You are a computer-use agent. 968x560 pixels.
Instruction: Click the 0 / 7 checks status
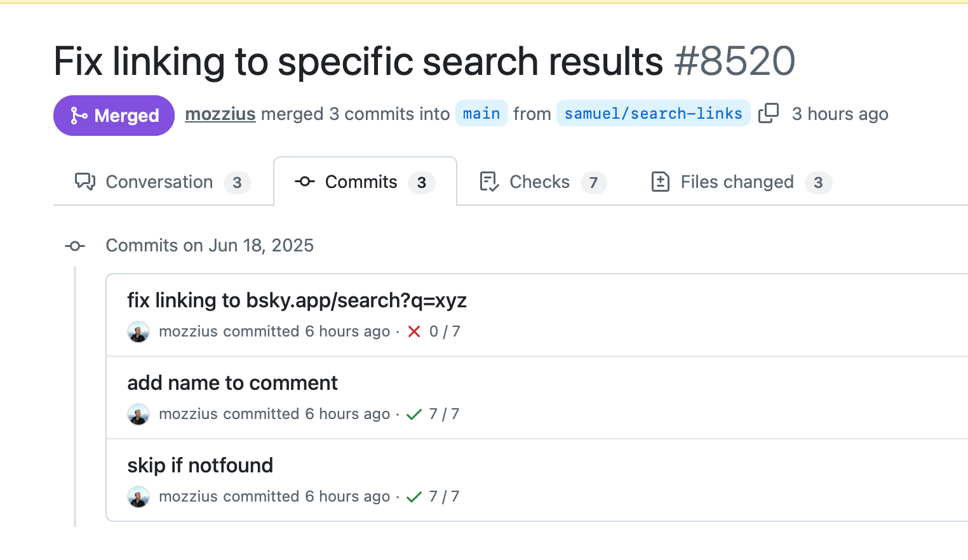click(x=445, y=331)
